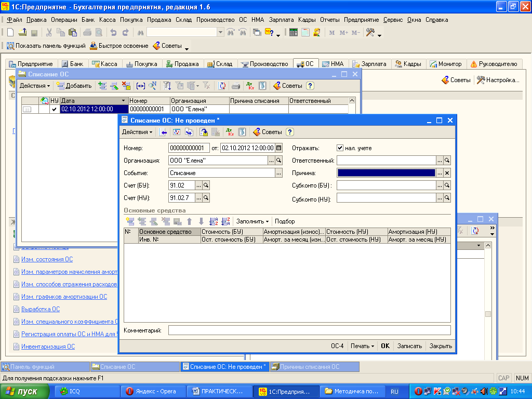532x399 pixels.
Task: Click the Подбор button
Action: pyautogui.click(x=285, y=221)
